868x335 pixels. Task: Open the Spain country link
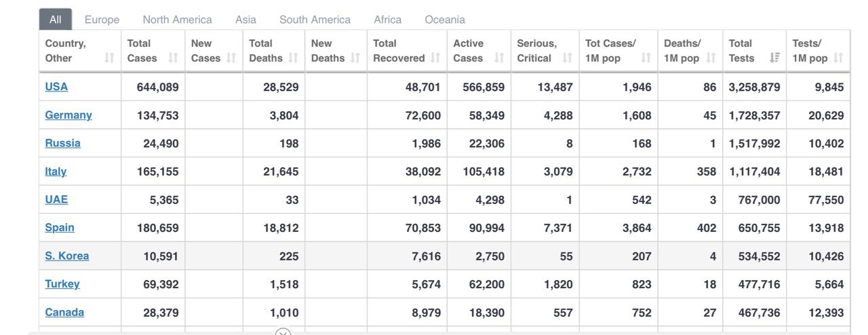pos(60,228)
